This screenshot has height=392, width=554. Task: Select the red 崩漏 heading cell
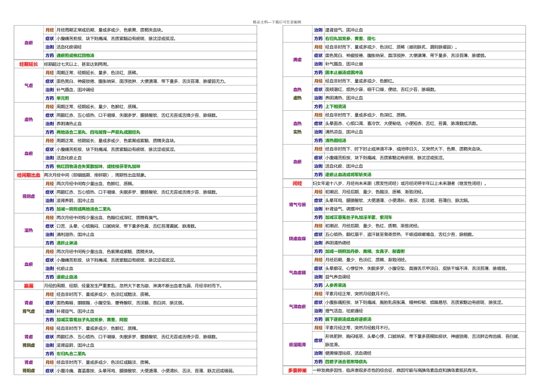pos(28,286)
